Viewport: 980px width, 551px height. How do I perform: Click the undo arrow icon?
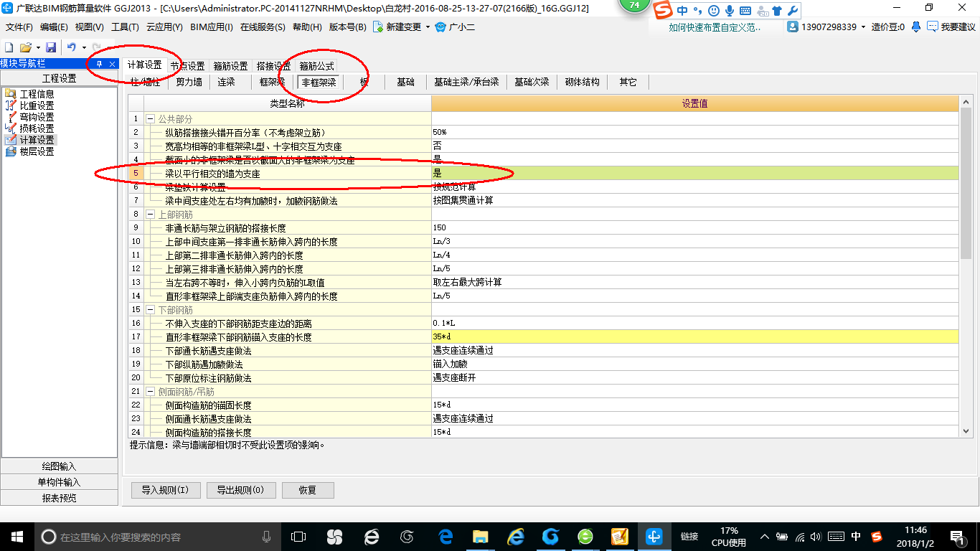(70, 46)
